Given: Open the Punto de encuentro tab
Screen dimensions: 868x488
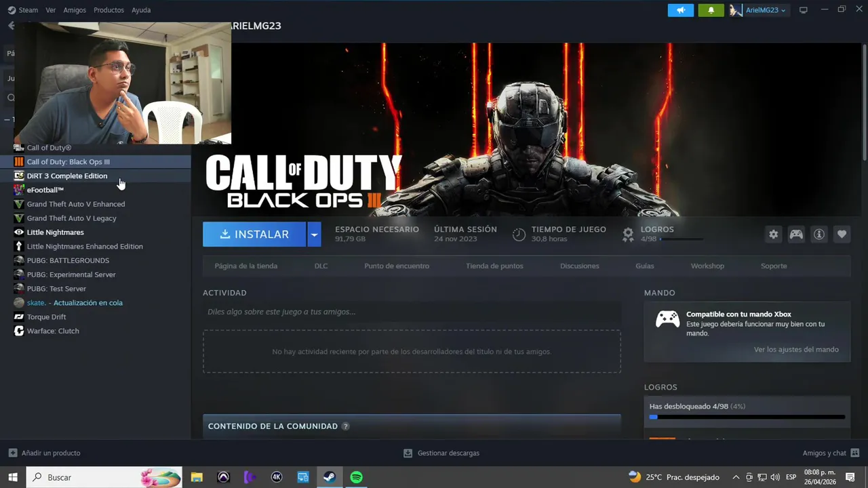Looking at the screenshot, I should (x=397, y=266).
